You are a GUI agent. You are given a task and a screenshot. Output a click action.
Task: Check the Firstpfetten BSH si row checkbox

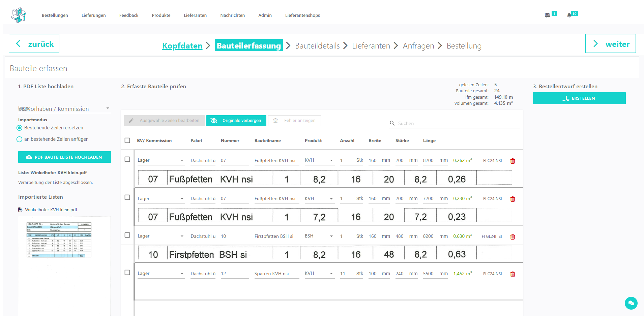pyautogui.click(x=127, y=235)
